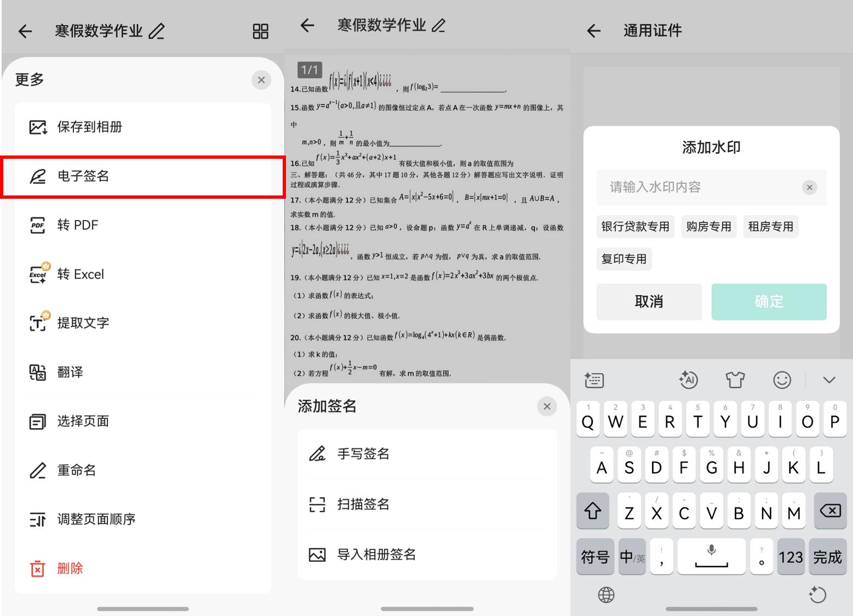Pick the 租房专用 preset tag

(771, 227)
